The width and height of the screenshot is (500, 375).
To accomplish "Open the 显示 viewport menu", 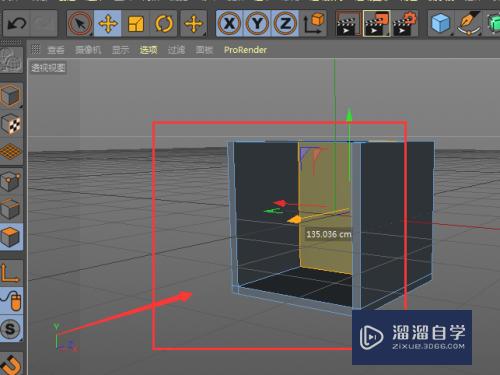I will pos(120,50).
